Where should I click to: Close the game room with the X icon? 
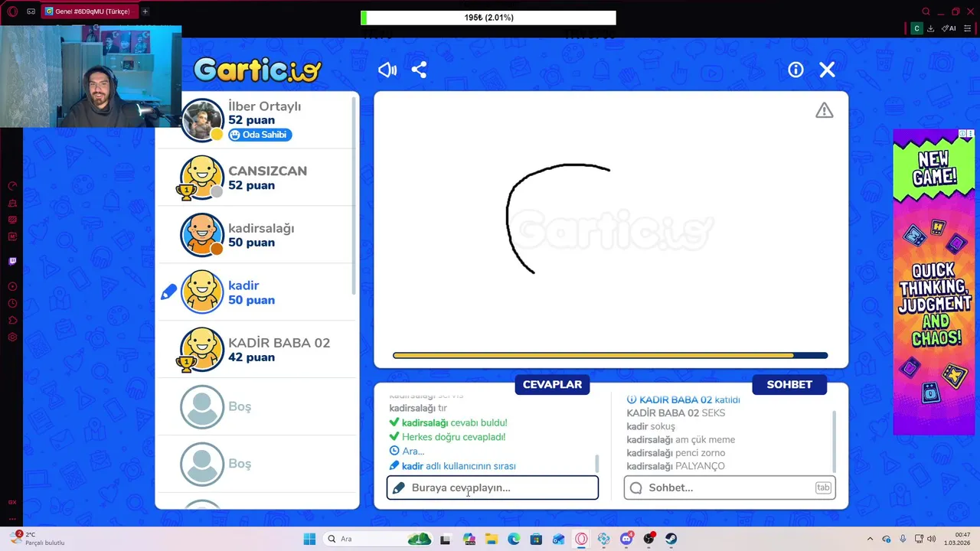(x=827, y=70)
